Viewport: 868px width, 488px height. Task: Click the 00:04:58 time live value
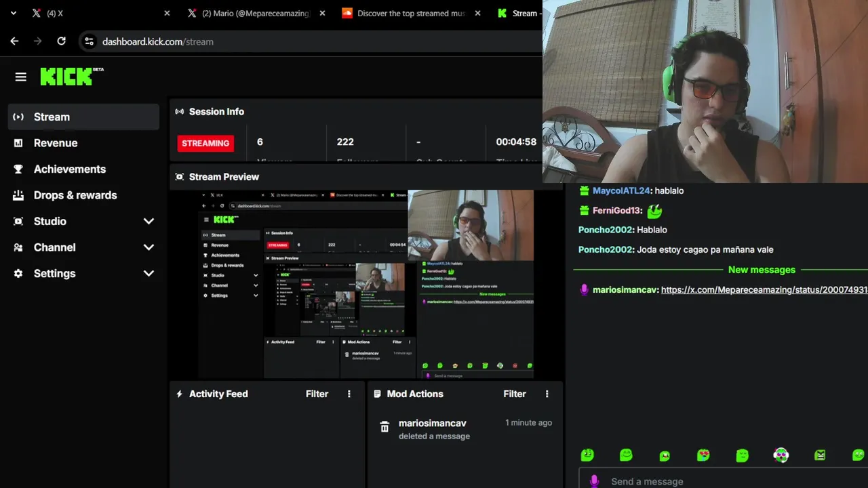point(516,142)
